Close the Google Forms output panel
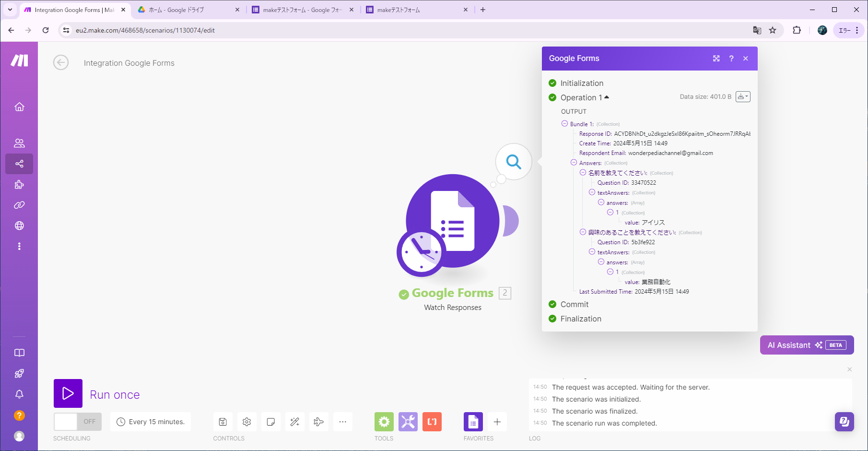 point(746,59)
